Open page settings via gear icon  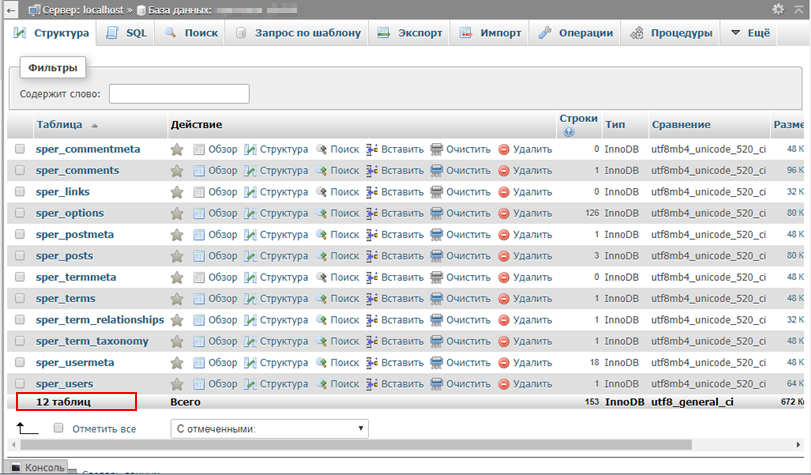(778, 9)
